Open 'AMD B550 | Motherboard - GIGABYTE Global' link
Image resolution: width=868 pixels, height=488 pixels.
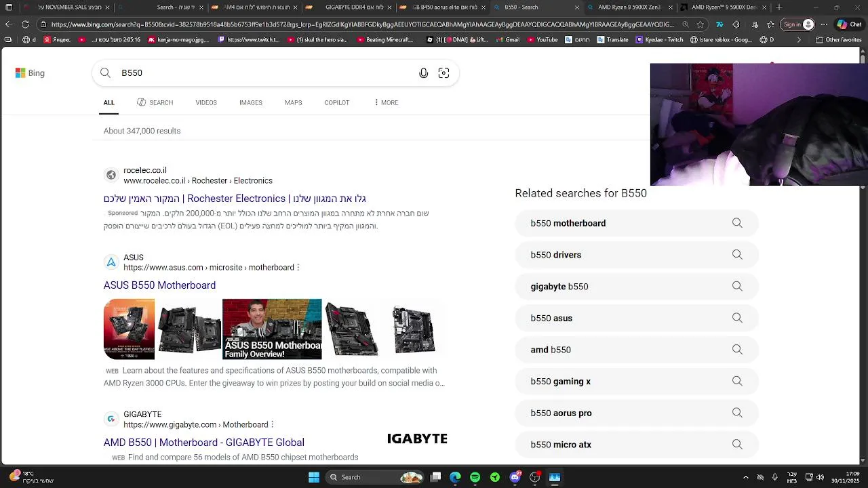point(203,443)
